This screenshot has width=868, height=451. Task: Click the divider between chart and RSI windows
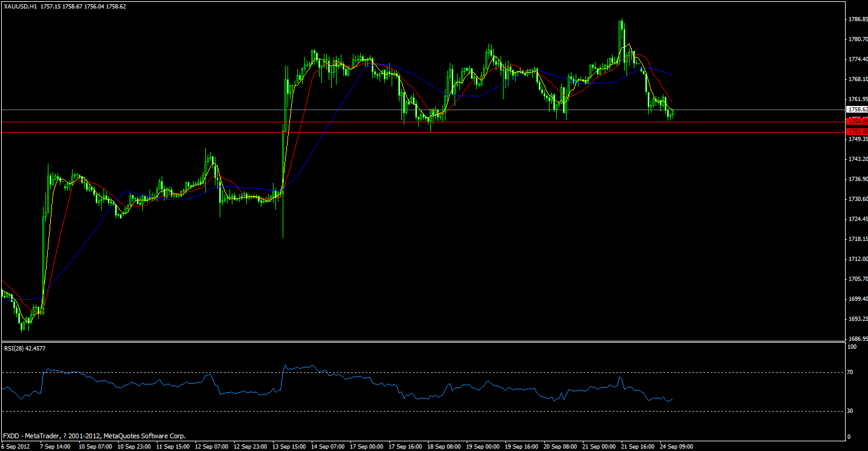424,343
